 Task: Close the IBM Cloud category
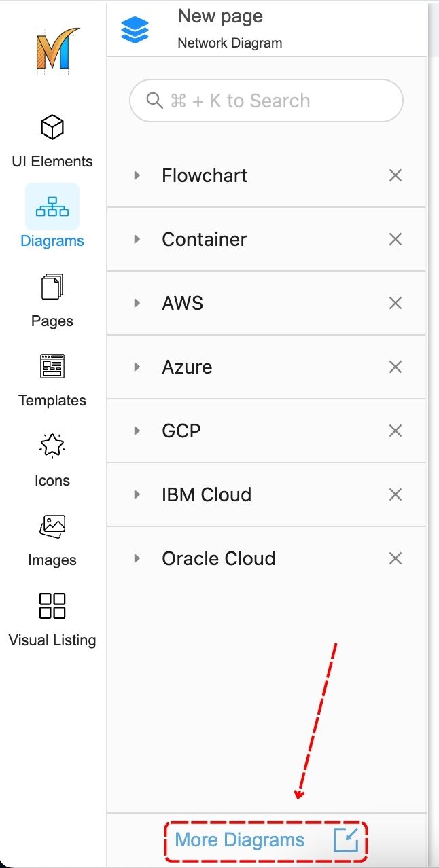point(396,494)
